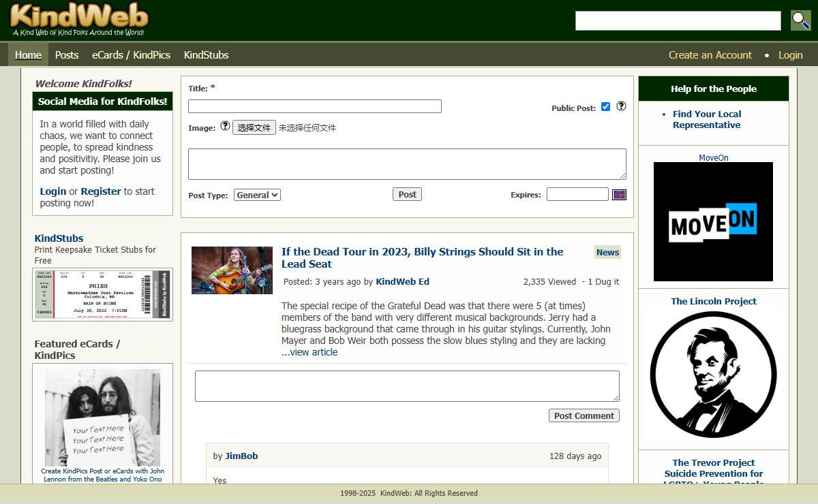
Task: Click the Register link in welcome box
Action: coord(101,191)
